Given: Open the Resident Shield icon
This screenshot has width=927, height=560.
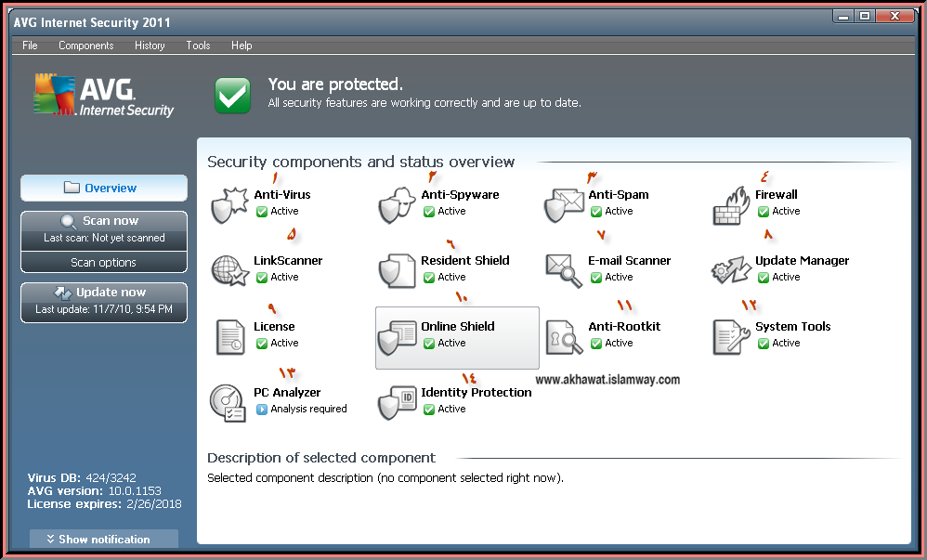Looking at the screenshot, I should (x=397, y=271).
